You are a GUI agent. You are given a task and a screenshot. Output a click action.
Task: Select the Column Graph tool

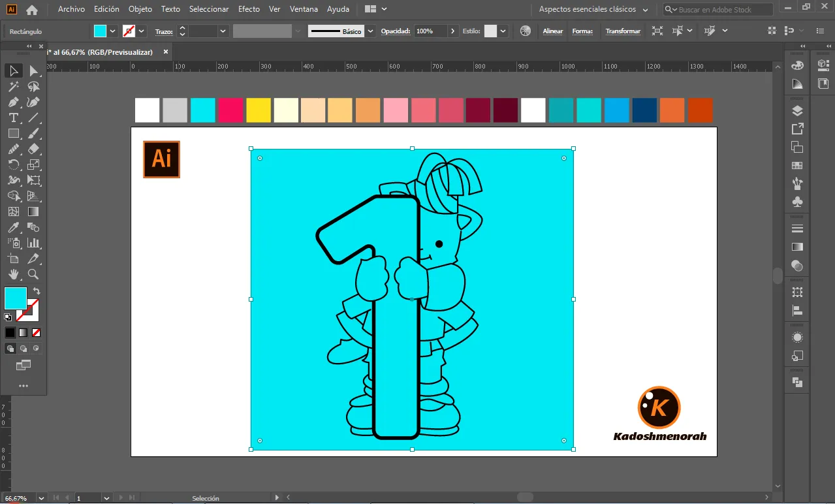(x=33, y=243)
